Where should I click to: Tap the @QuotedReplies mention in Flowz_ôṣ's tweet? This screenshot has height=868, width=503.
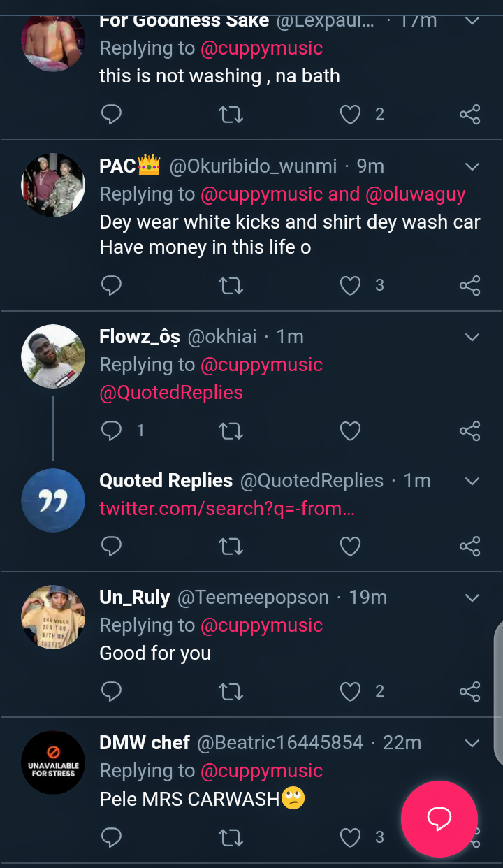[171, 393]
